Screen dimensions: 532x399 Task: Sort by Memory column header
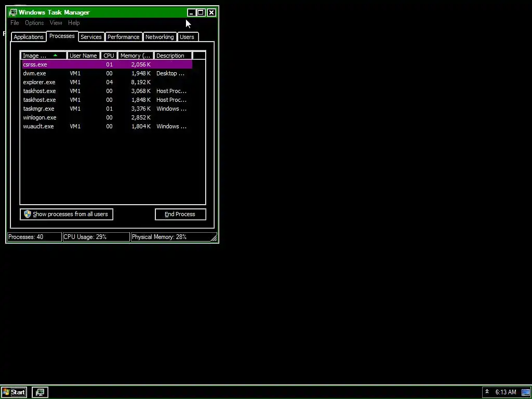pos(136,56)
